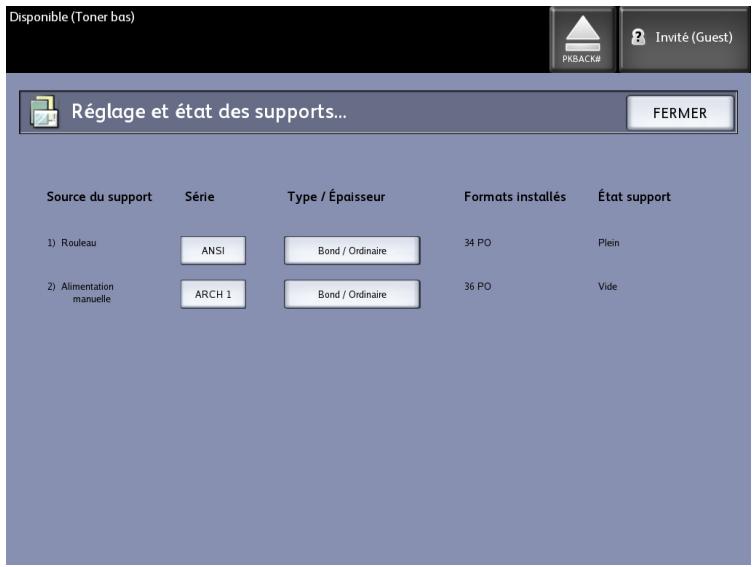
Task: Click the 'Plein' media status
Action: (609, 243)
